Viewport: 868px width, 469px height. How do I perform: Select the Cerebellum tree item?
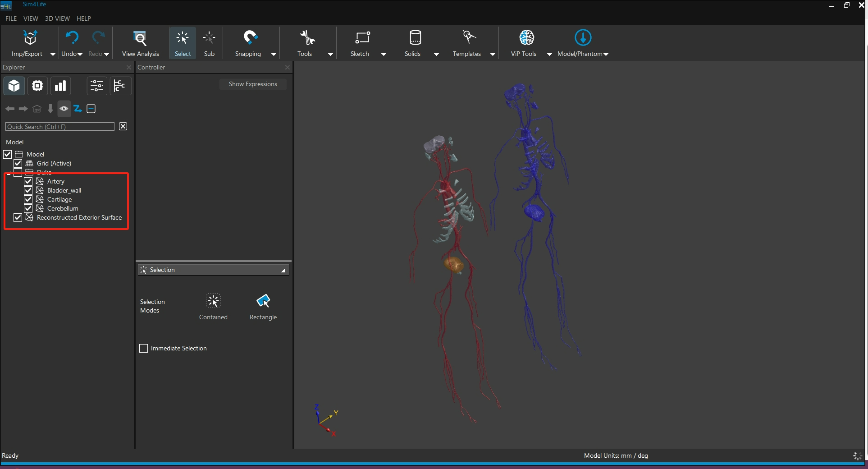(63, 208)
